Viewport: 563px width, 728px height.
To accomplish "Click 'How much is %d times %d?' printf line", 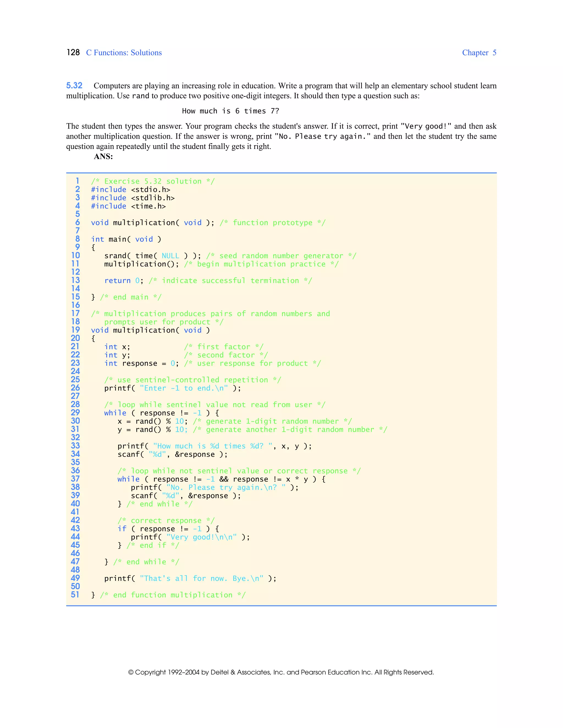I will pyautogui.click(x=214, y=446).
